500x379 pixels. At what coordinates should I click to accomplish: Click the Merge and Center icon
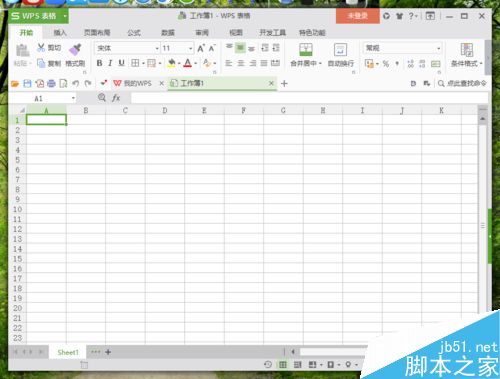[306, 49]
